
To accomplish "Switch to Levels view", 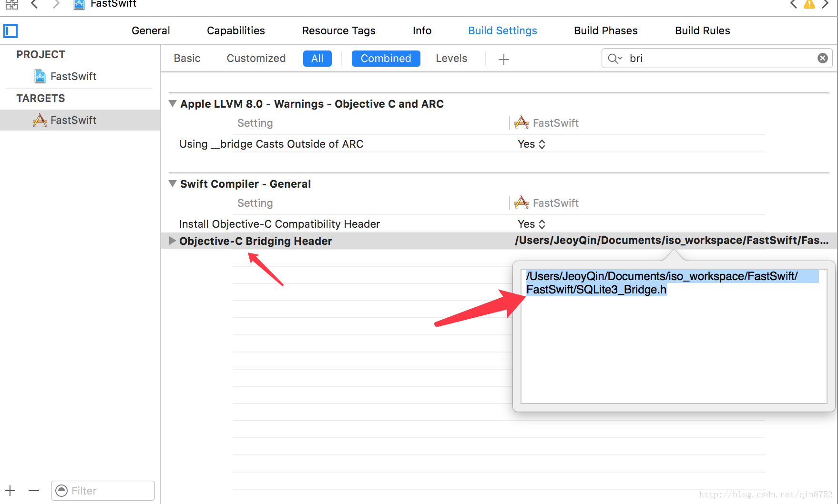I will coord(451,58).
